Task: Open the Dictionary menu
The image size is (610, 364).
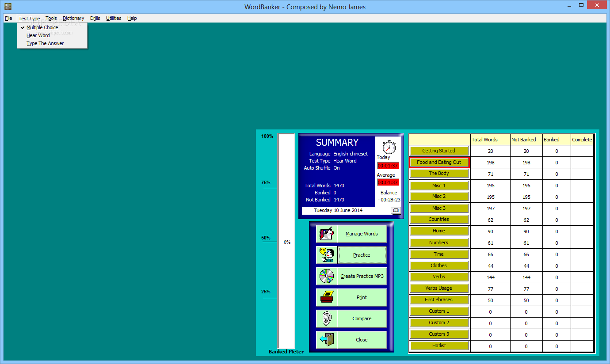Action: [73, 18]
